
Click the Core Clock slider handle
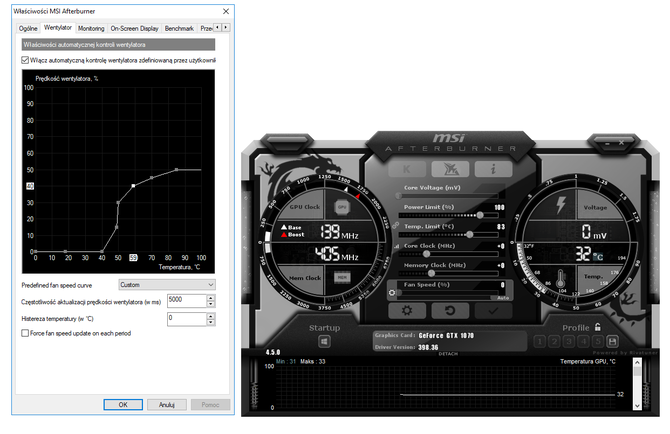pos(426,254)
